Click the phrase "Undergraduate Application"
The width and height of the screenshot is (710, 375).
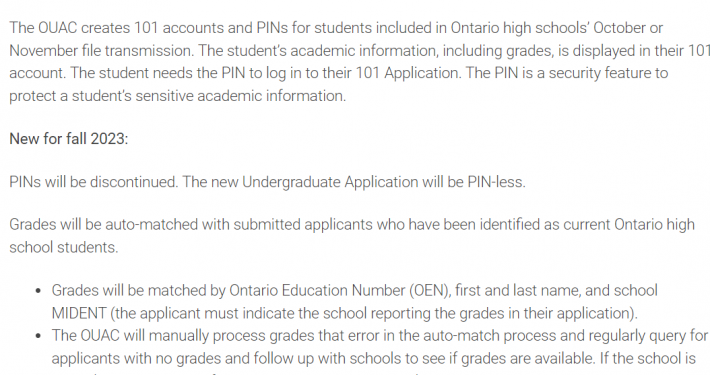[330, 182]
